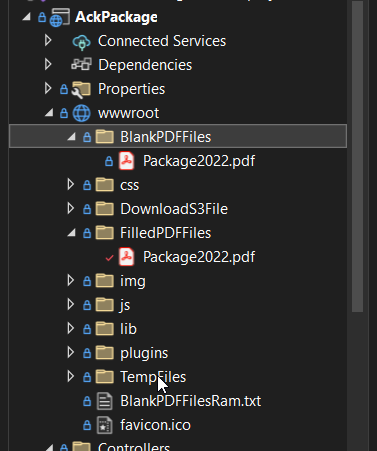Image resolution: width=377 pixels, height=451 pixels.
Task: Select the img folder name
Action: point(133,281)
